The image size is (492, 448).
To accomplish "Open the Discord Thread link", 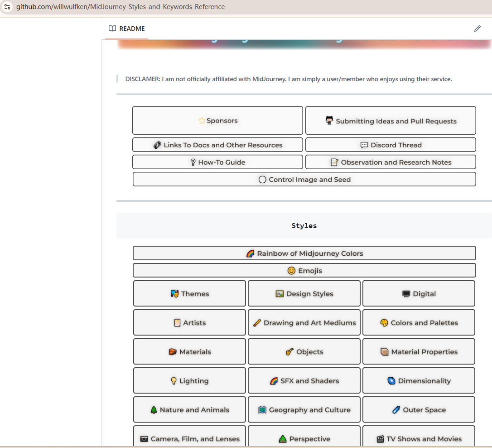I will pyautogui.click(x=391, y=145).
